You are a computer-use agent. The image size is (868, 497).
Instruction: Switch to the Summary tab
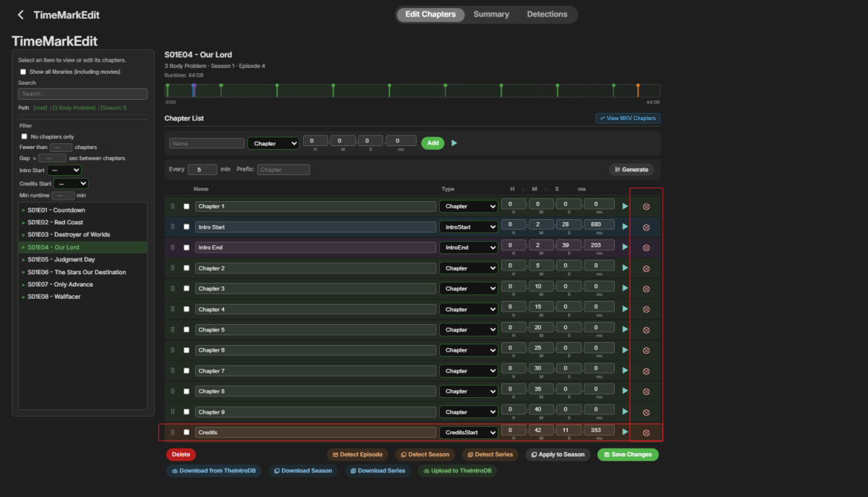tap(491, 14)
